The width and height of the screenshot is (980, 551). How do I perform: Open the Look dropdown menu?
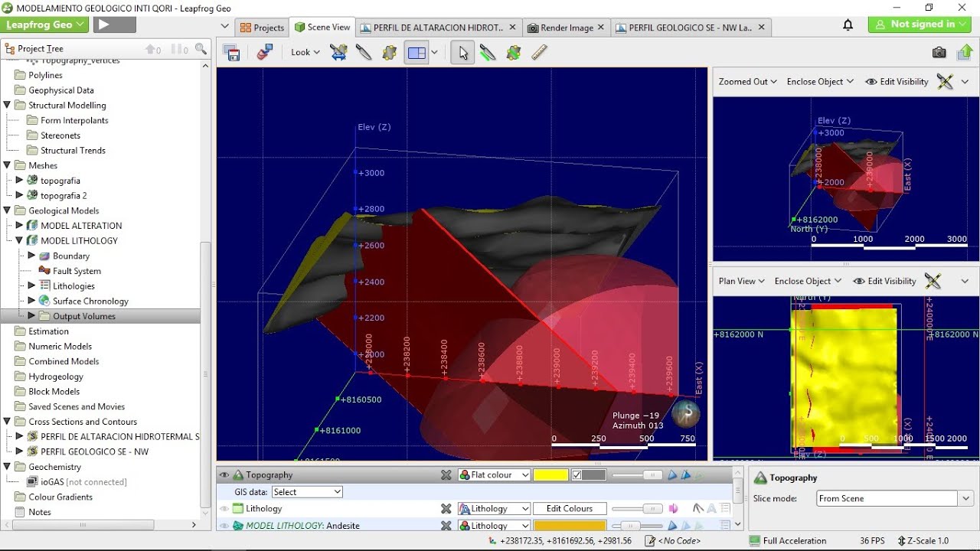click(x=305, y=53)
